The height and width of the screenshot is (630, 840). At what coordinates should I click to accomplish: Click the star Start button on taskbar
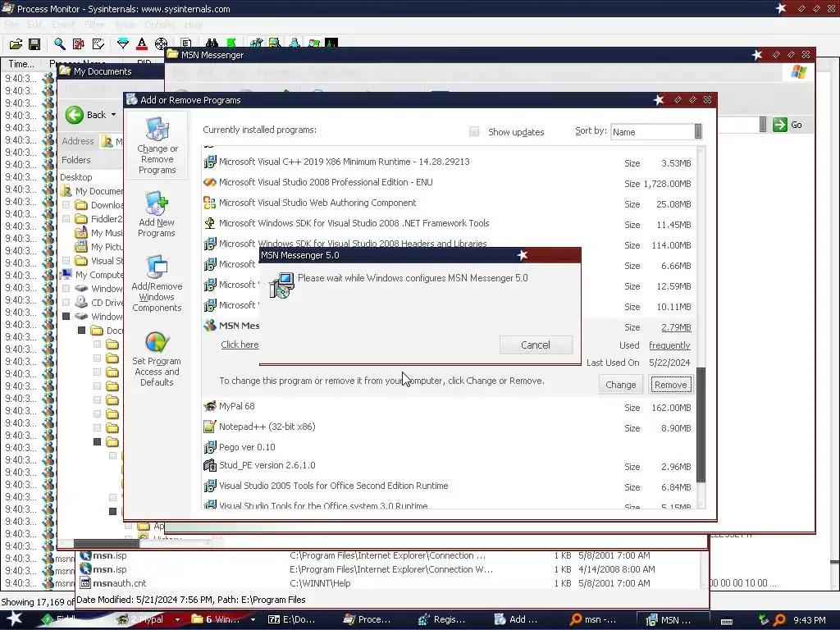point(14,619)
